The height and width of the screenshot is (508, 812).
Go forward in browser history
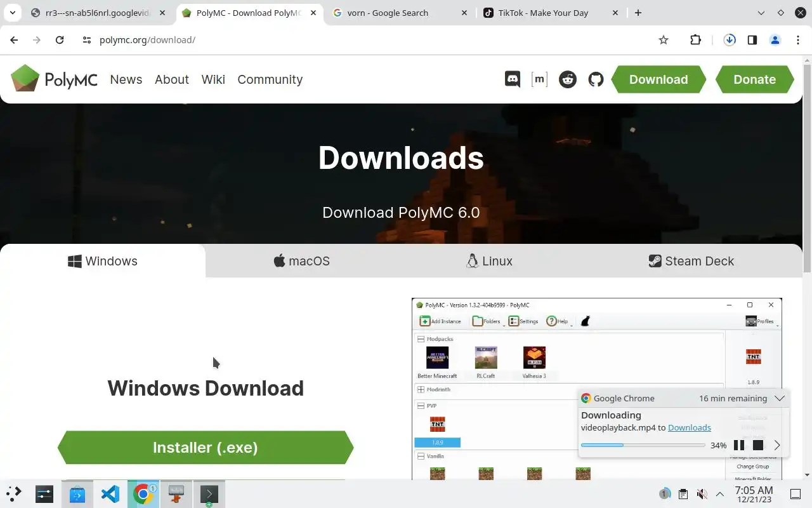coord(37,40)
